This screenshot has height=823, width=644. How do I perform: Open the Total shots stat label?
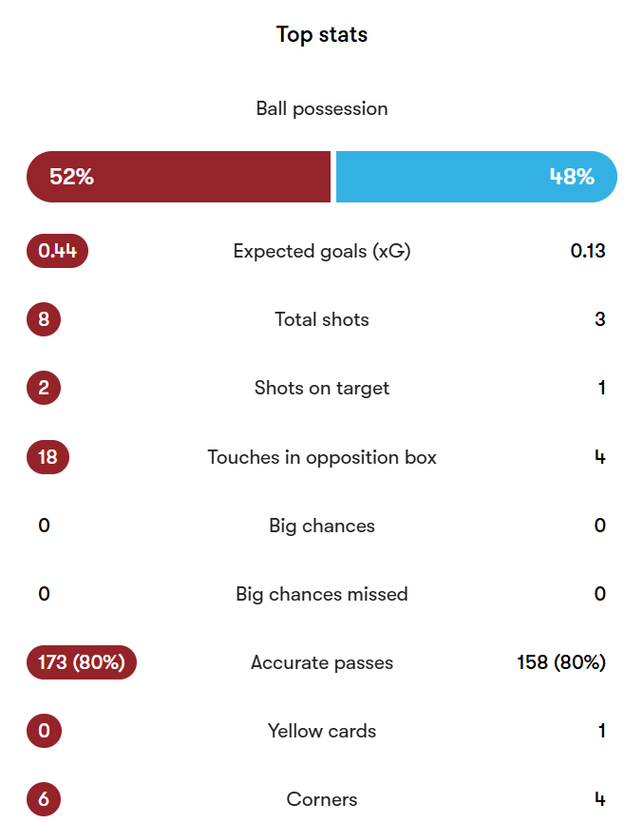point(322,319)
